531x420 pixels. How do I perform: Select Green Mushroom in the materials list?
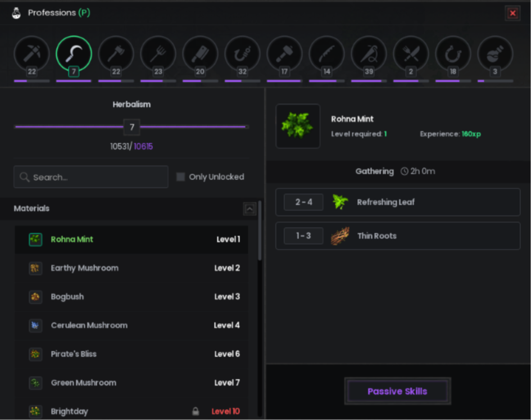(x=131, y=383)
